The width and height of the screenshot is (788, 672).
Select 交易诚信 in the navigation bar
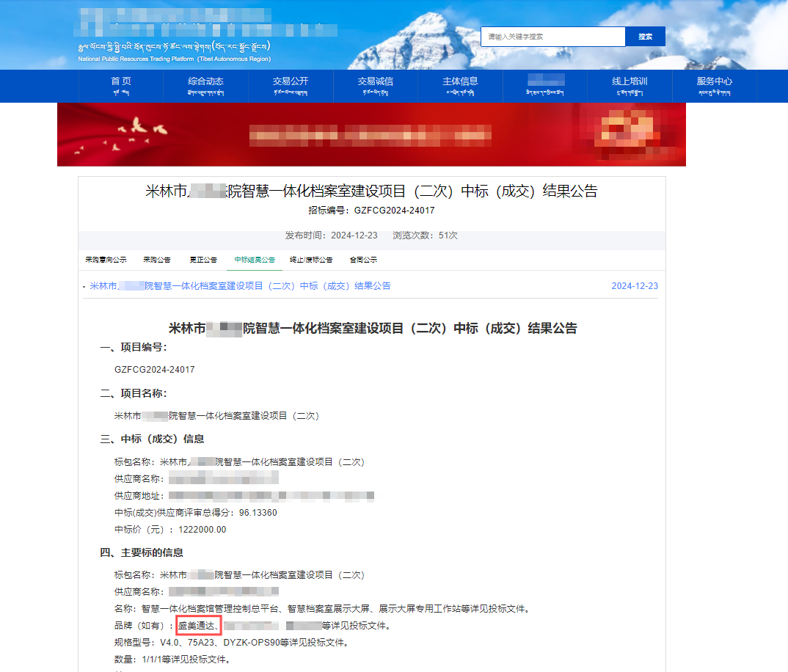375,85
